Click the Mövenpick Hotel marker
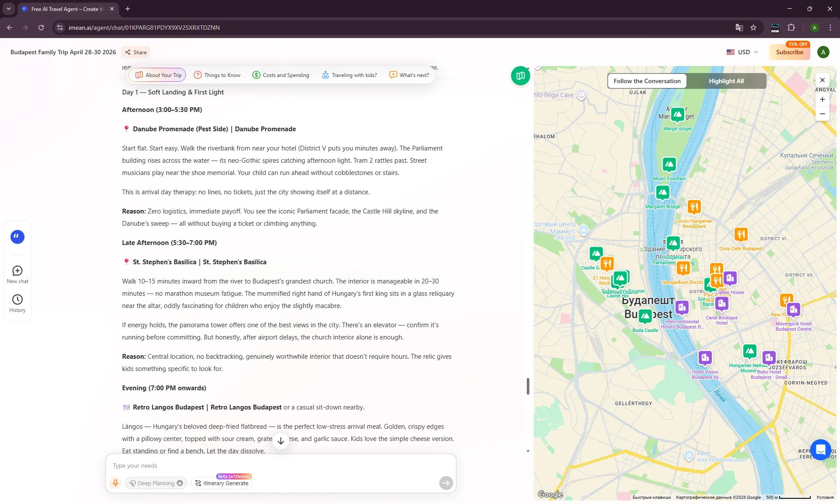Screen dimensions: 840x504 click(x=793, y=310)
